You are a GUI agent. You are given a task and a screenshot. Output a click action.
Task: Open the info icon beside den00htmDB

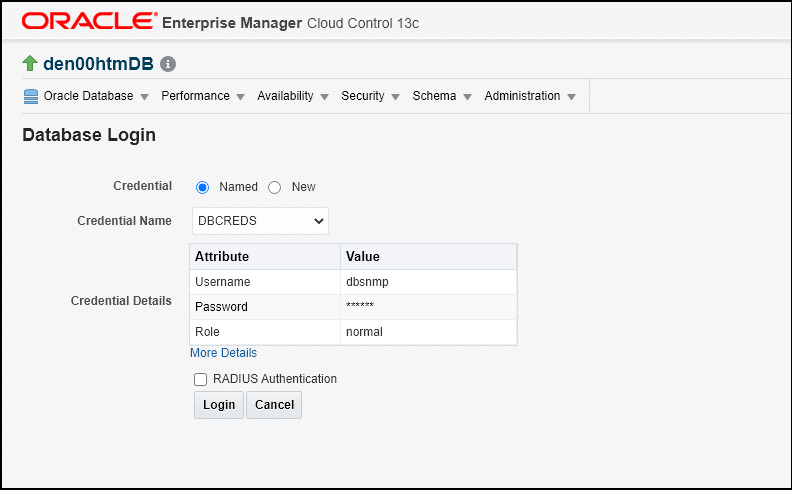[x=168, y=64]
